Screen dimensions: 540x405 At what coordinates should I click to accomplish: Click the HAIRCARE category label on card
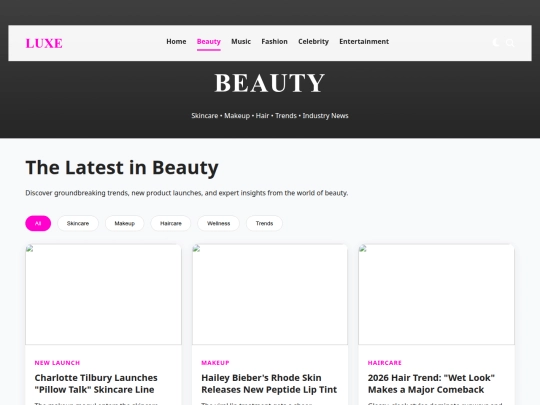(385, 363)
